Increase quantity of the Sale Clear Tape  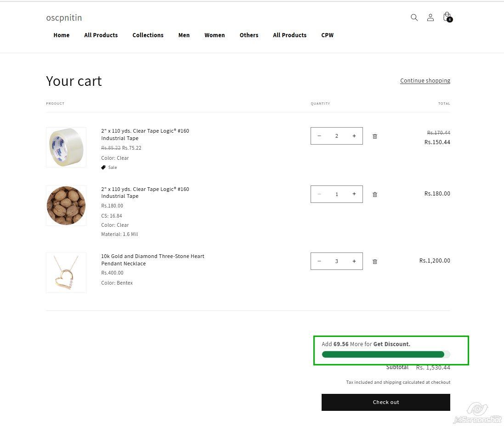(x=354, y=136)
